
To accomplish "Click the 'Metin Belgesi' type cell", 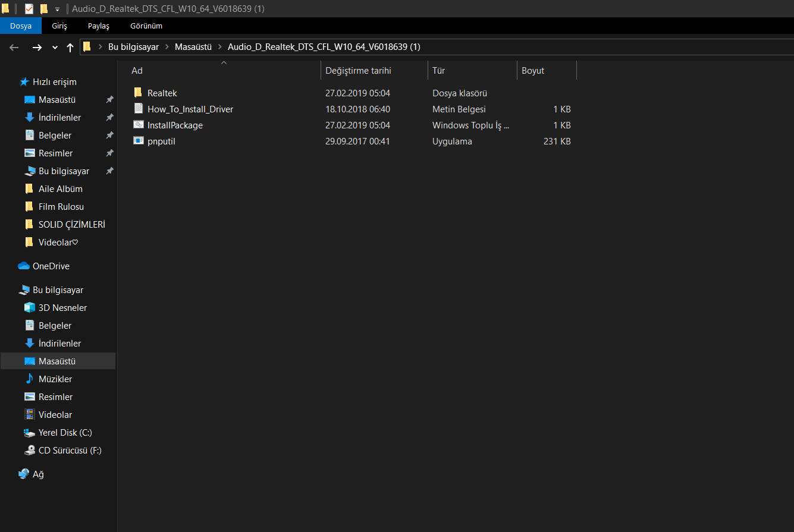I will (x=459, y=109).
